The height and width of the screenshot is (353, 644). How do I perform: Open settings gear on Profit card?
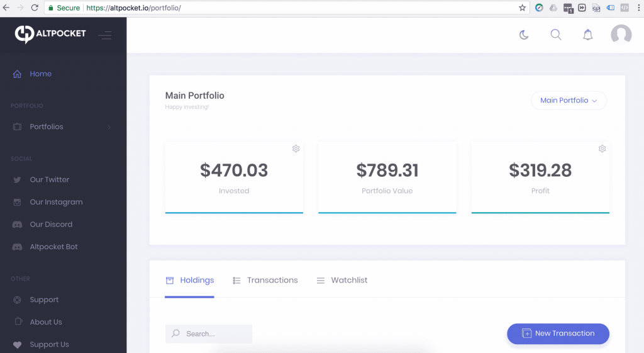pyautogui.click(x=602, y=148)
